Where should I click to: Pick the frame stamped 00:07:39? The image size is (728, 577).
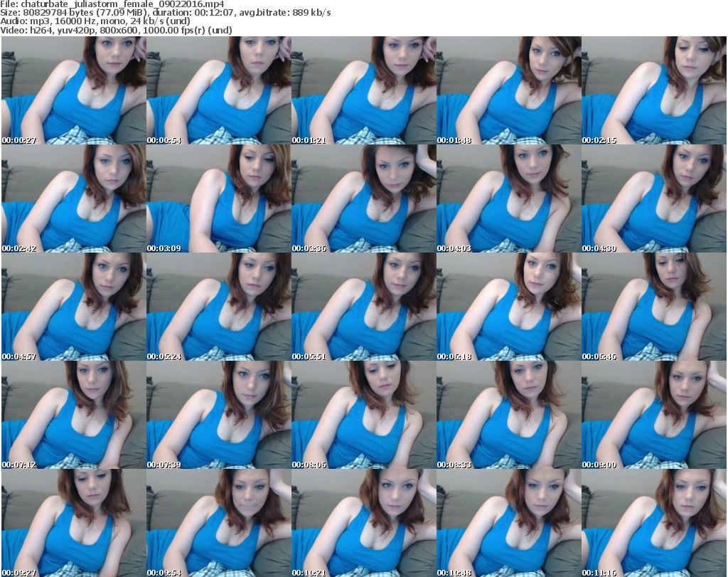point(219,415)
